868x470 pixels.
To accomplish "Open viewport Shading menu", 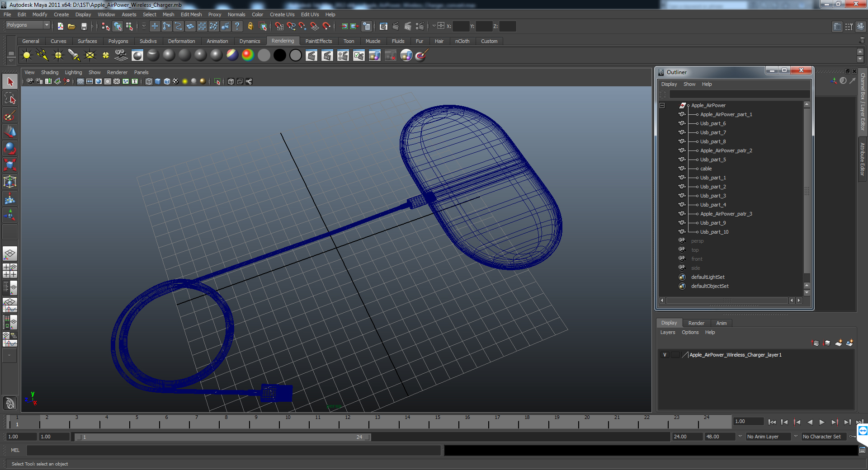I will tap(50, 72).
